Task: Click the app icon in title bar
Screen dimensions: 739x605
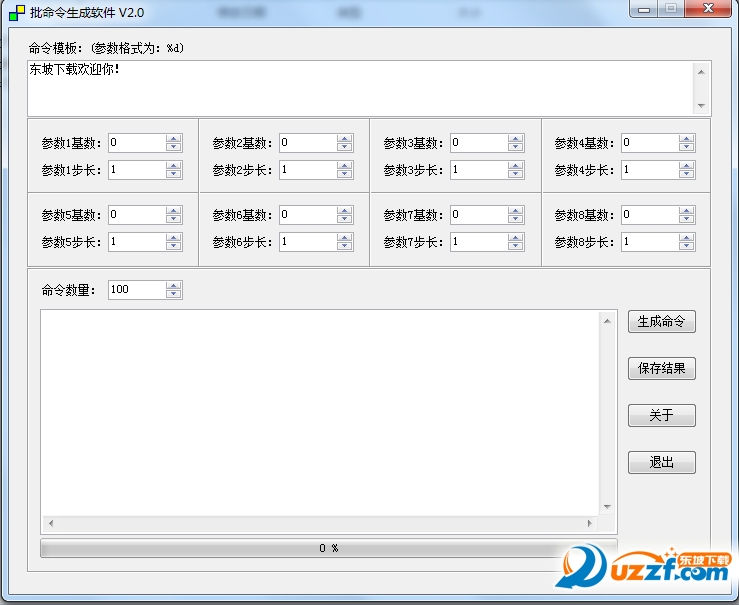Action: pos(17,13)
